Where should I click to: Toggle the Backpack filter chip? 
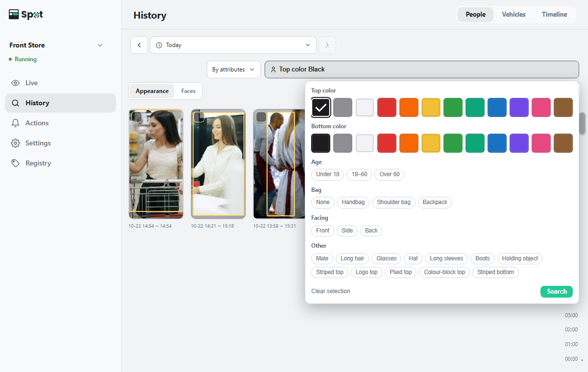click(435, 202)
